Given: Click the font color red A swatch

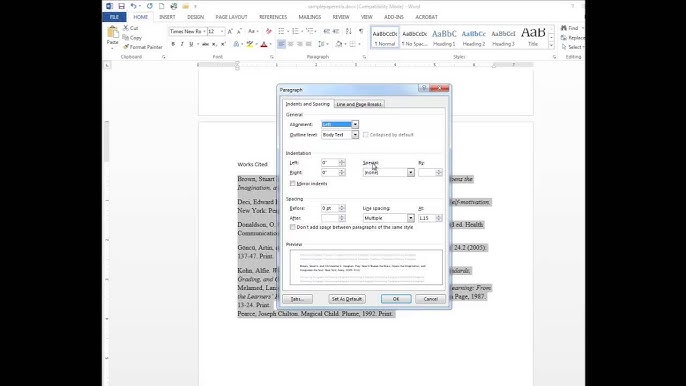Looking at the screenshot, I should point(264,44).
